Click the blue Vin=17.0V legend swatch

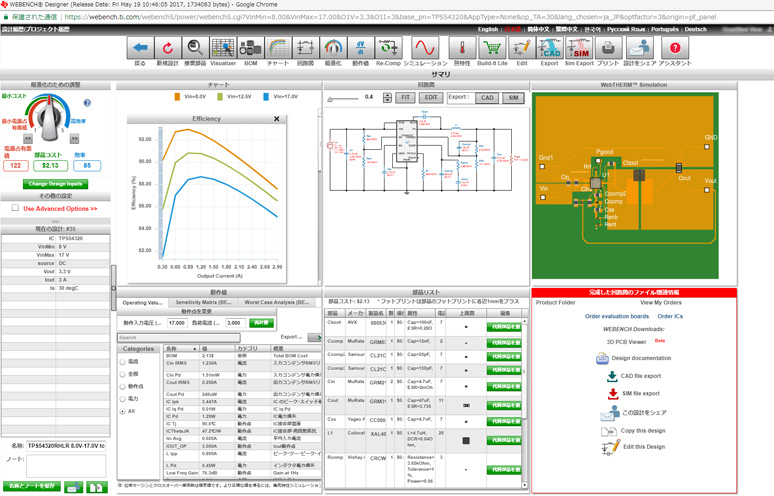pyautogui.click(x=266, y=97)
